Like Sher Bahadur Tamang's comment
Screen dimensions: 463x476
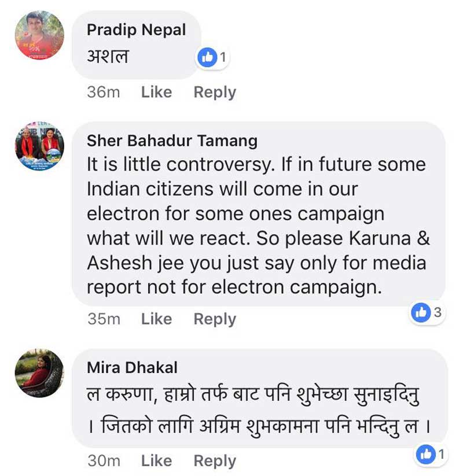coord(156,319)
